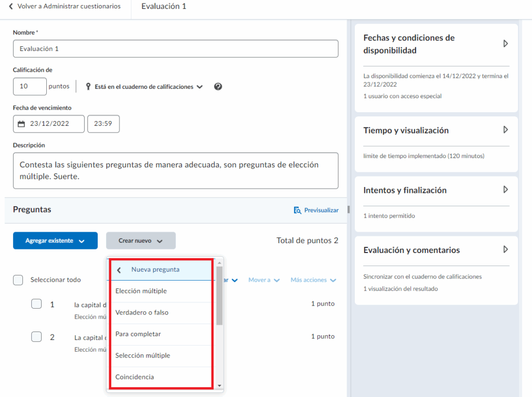Choose Elección múltiple from the menu
Image resolution: width=532 pixels, height=397 pixels.
click(141, 291)
